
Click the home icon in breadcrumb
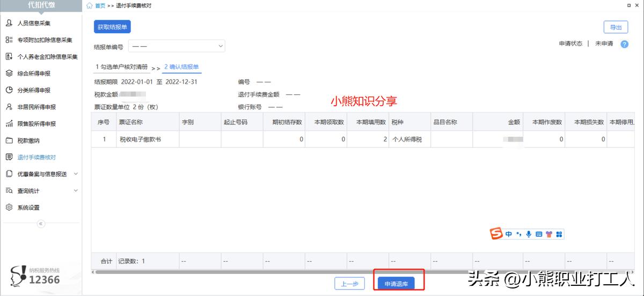point(90,5)
